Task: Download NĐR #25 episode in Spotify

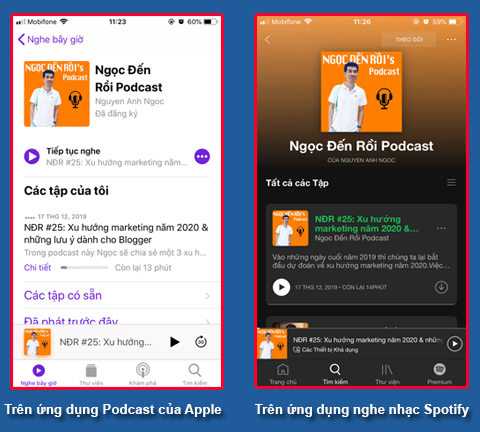Action: [x=441, y=287]
